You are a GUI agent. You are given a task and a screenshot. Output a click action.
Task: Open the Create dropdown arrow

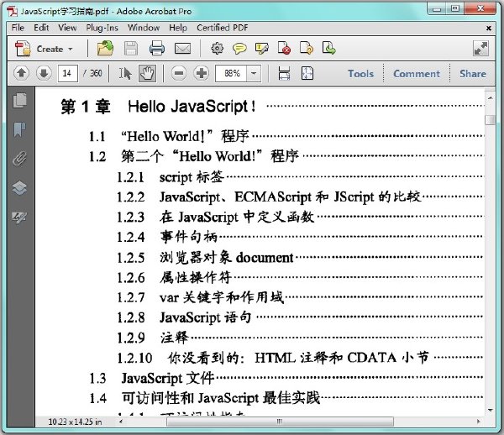[x=71, y=50]
